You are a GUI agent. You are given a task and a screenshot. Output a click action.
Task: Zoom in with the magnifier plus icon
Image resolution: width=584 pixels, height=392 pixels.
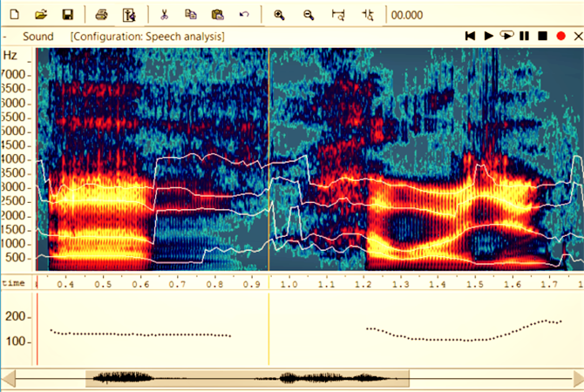tap(280, 15)
